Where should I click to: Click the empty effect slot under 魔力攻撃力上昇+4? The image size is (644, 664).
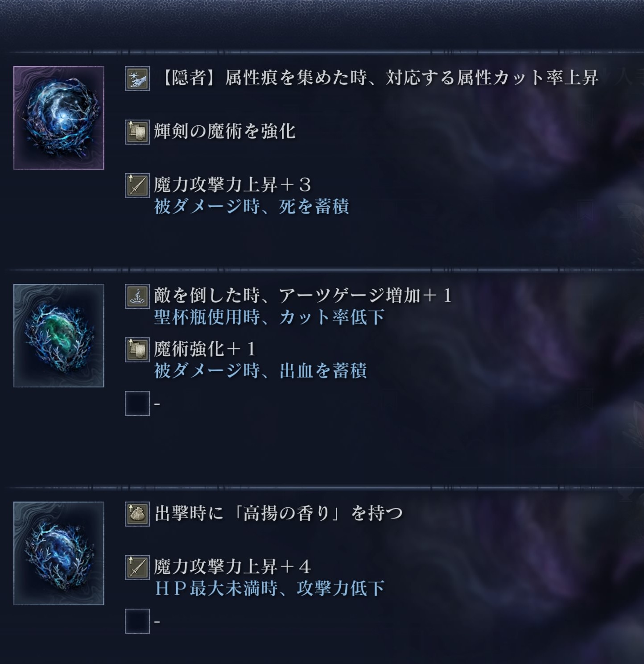coord(137,621)
